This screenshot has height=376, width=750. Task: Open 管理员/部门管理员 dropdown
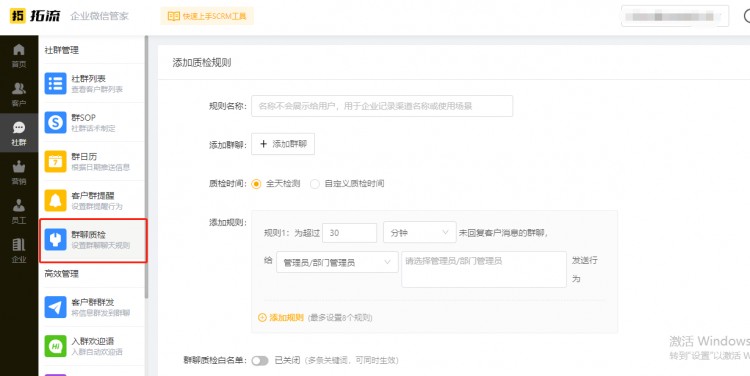pyautogui.click(x=337, y=262)
